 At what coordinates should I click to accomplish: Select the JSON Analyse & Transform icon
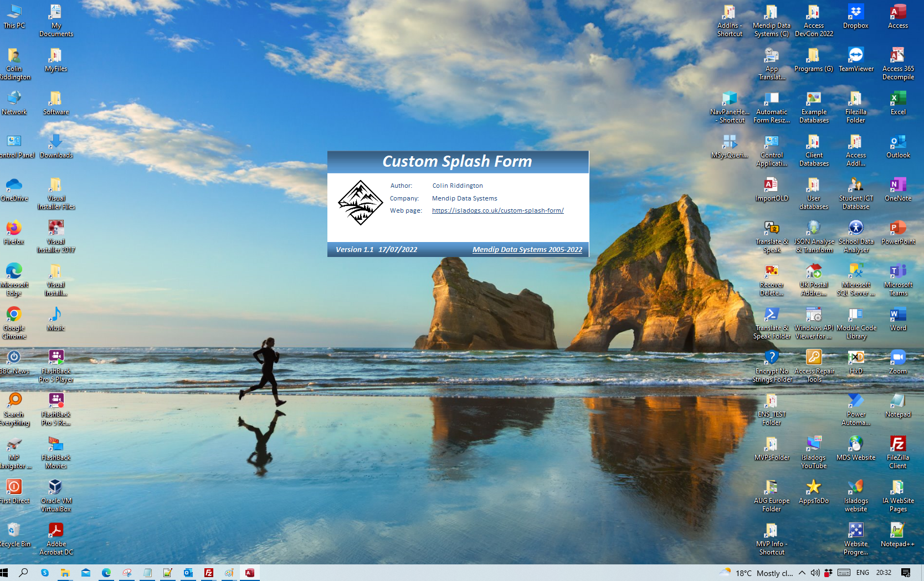click(x=814, y=236)
